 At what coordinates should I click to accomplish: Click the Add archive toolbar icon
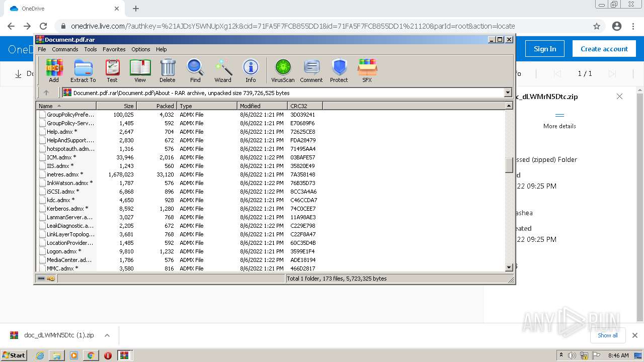(54, 70)
